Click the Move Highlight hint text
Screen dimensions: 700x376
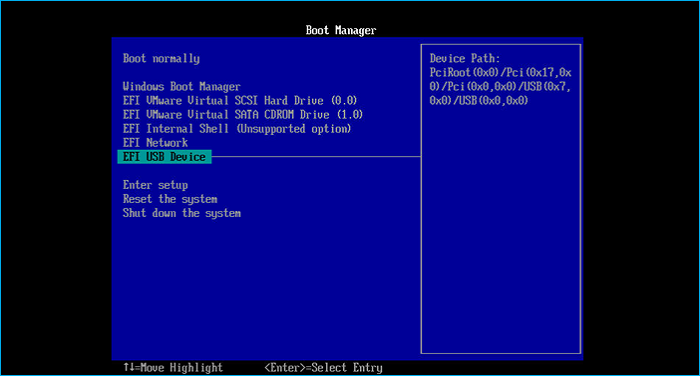tap(173, 368)
